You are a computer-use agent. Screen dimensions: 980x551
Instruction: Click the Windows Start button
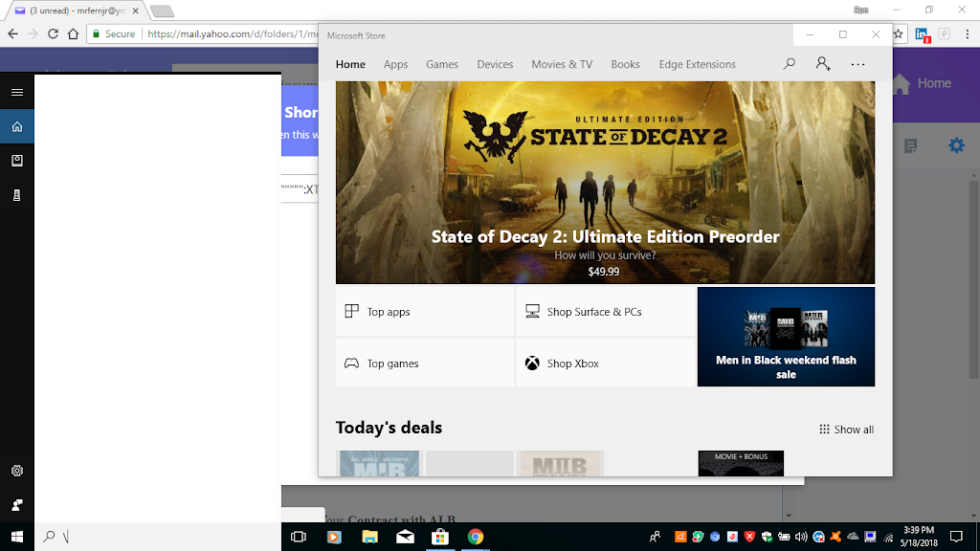[x=17, y=537]
